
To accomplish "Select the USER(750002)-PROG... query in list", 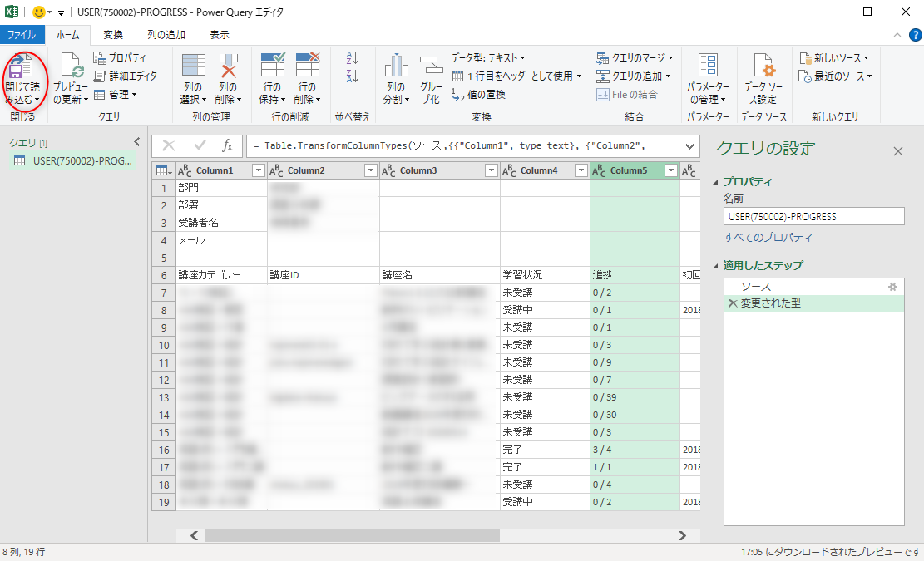I will click(72, 160).
